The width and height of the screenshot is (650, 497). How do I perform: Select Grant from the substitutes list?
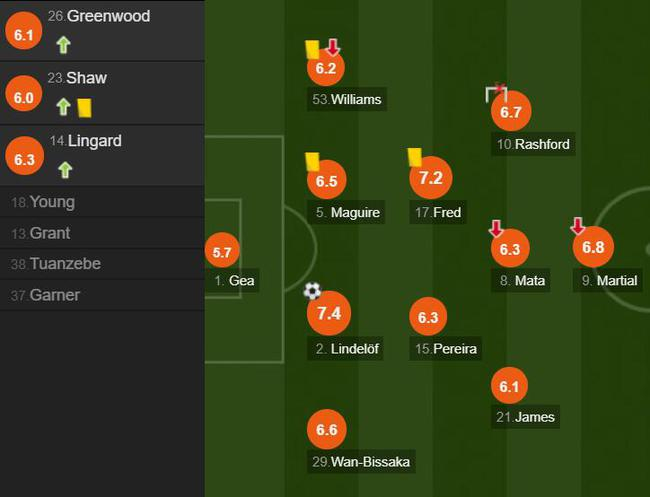[x=50, y=233]
